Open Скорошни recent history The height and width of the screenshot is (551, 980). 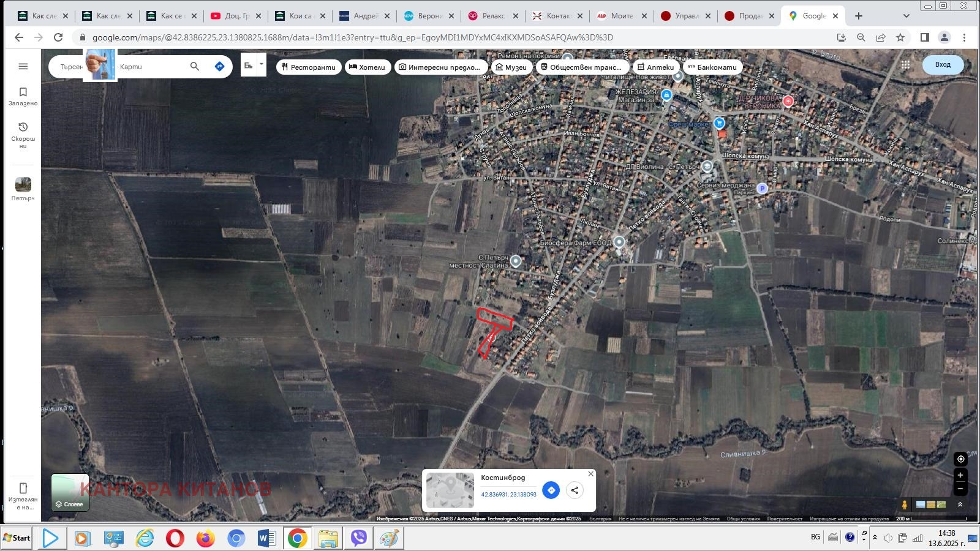pos(23,134)
